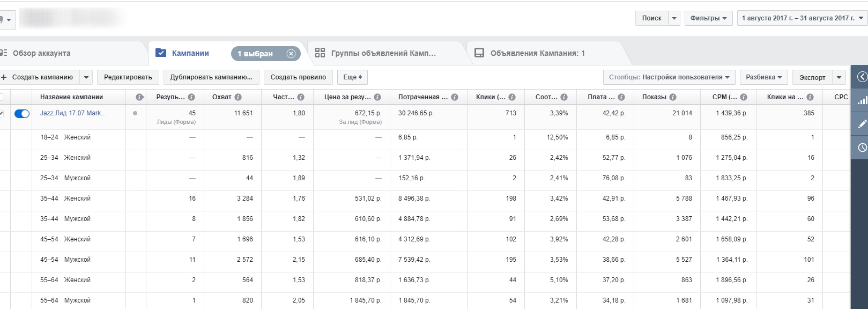868x309 pixels.
Task: Click the 'Создать кампанию' button
Action: coord(40,77)
